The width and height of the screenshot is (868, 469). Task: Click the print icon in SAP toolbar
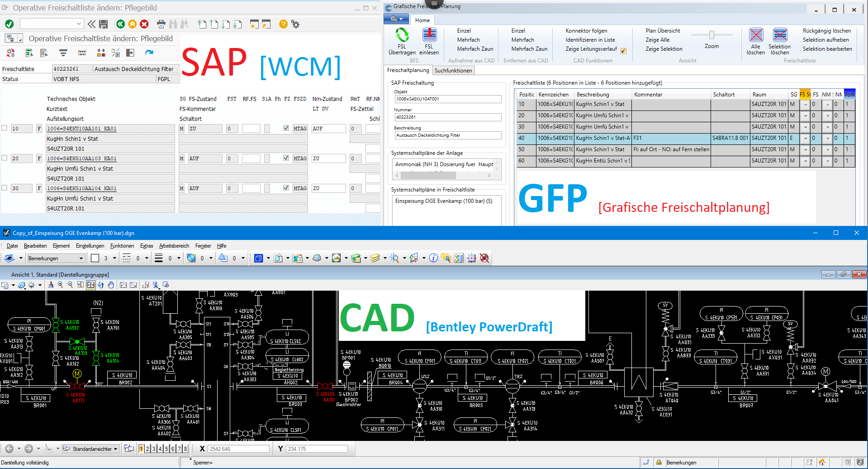pyautogui.click(x=161, y=24)
